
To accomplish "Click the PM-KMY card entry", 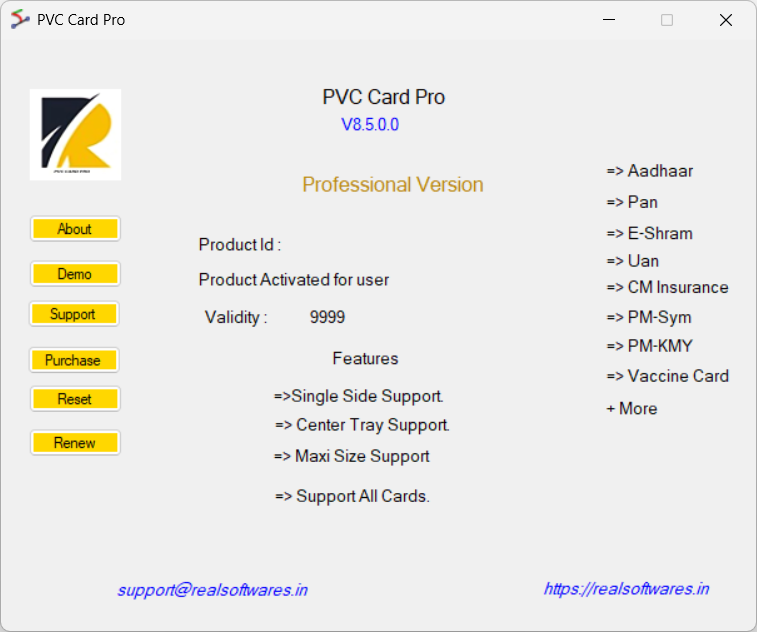I will 650,346.
